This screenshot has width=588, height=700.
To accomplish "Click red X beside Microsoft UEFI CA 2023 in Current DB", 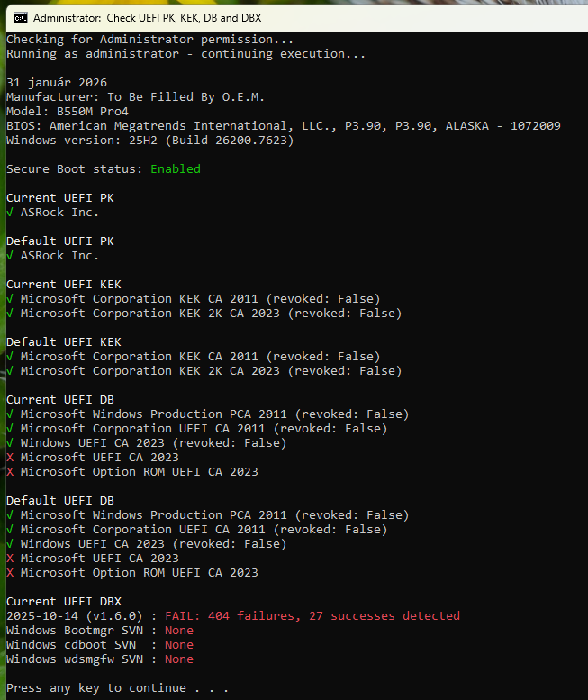I will 10,458.
